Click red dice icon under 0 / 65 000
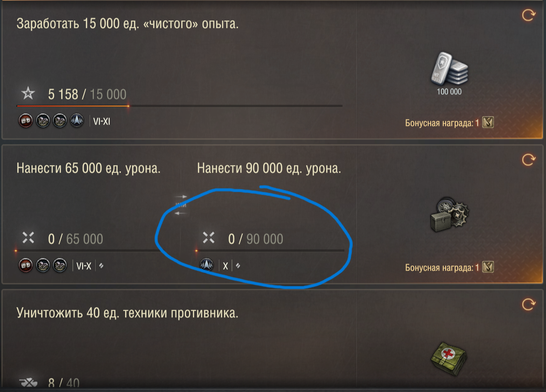This screenshot has height=392, width=546. click(25, 265)
